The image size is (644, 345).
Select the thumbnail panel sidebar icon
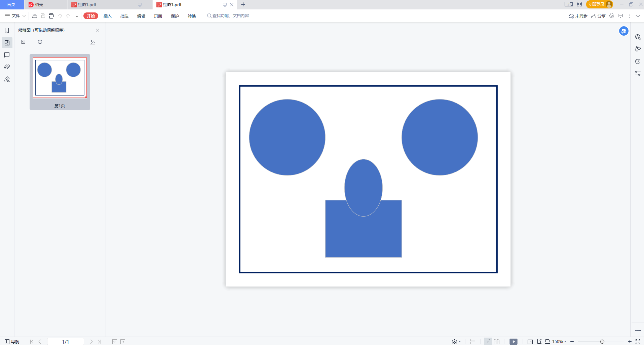click(7, 43)
